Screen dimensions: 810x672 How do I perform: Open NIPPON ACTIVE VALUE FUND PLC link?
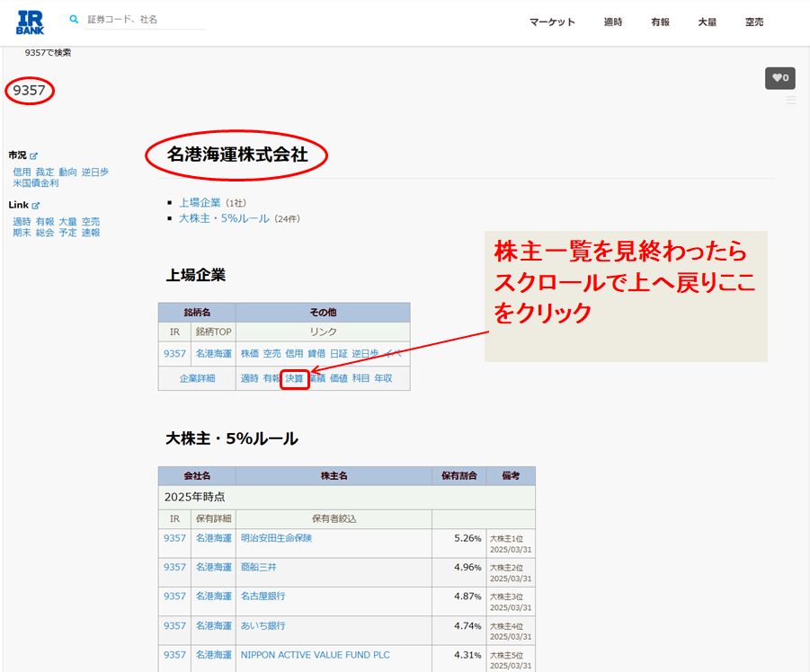tap(315, 655)
